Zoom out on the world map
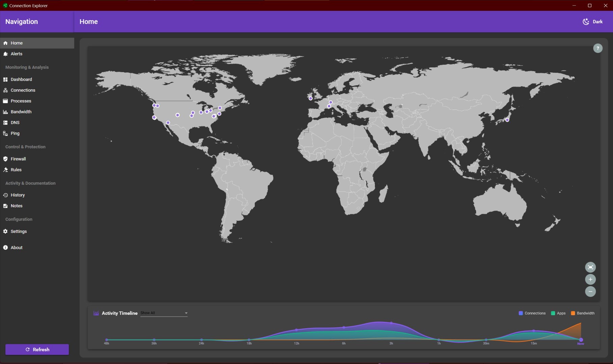Viewport: 613px width, 364px height. tap(590, 292)
